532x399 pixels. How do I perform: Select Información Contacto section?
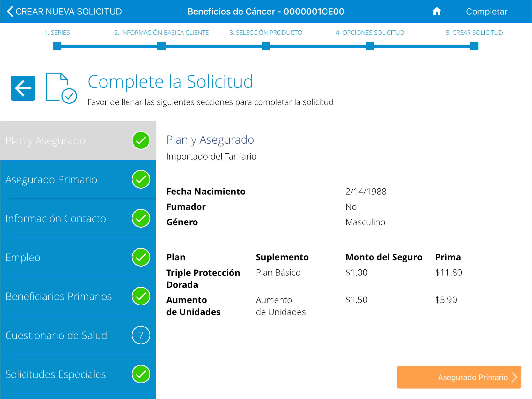(78, 218)
